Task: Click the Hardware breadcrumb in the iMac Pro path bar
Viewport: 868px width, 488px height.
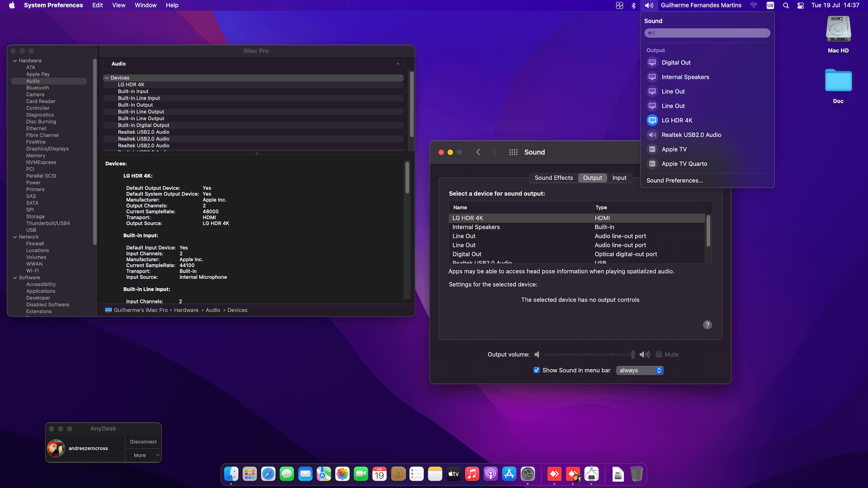Action: coord(186,310)
